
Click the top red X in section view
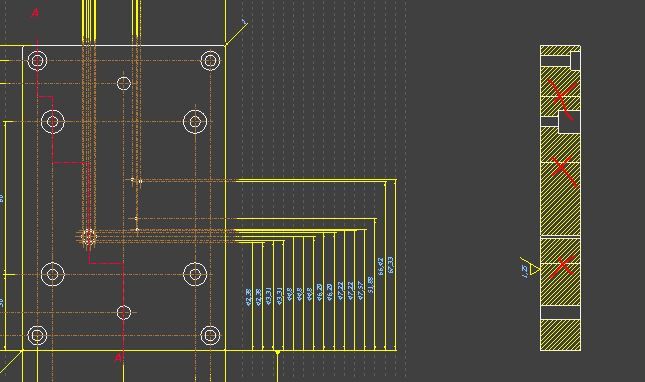pos(562,99)
